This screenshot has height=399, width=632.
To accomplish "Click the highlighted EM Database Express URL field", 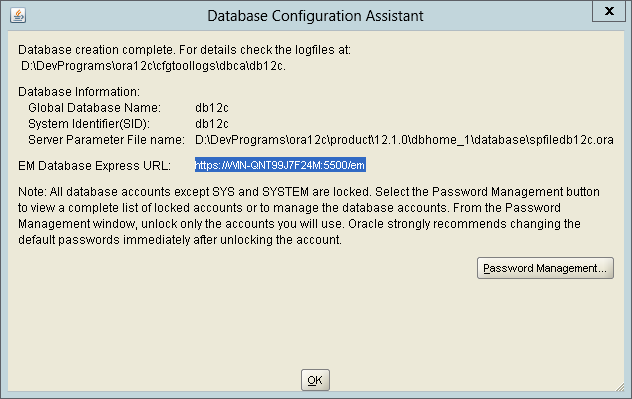I will (x=280, y=165).
